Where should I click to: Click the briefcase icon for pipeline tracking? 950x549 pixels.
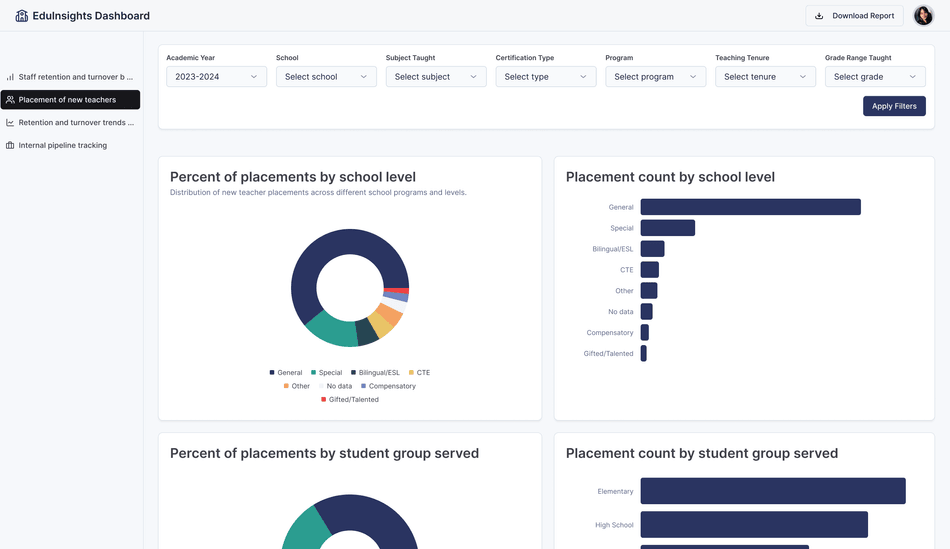[x=10, y=146]
